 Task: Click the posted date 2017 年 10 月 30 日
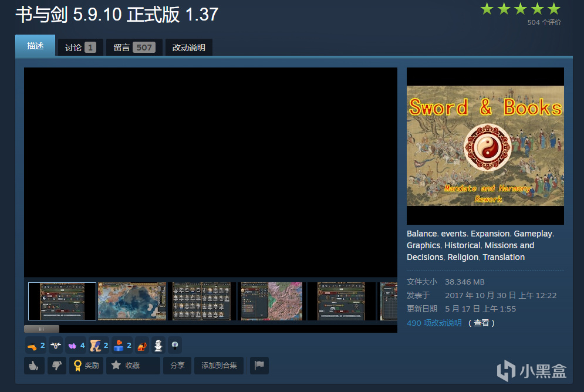click(x=480, y=296)
